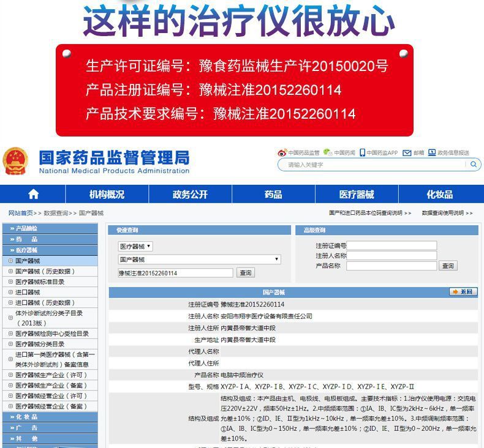Click the 国产器械 breadcrumb text
Image resolution: width=484 pixels, height=448 pixels.
91,213
